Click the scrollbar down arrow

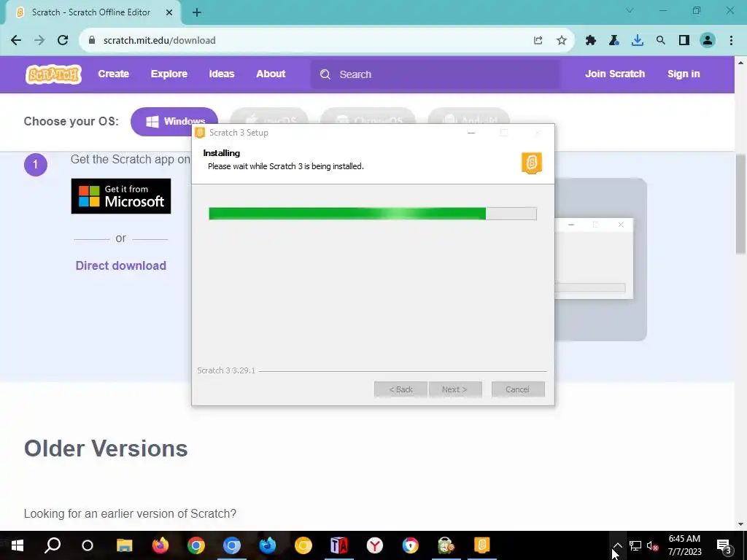pyautogui.click(x=741, y=524)
